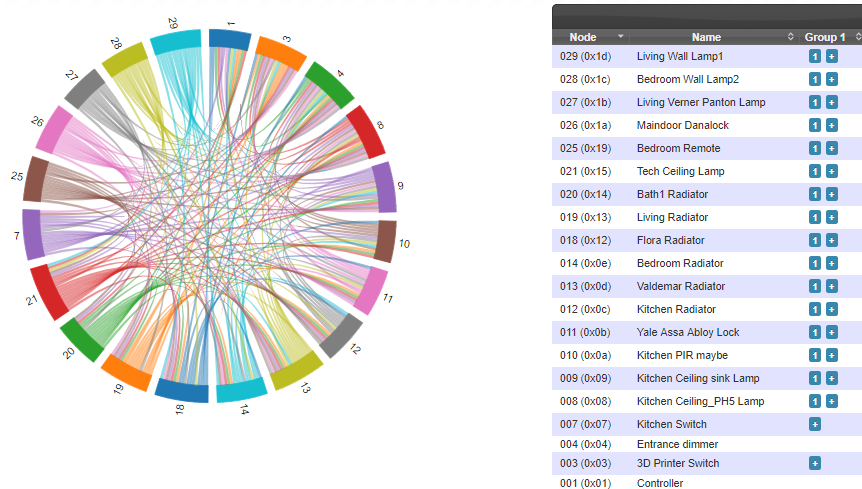The height and width of the screenshot is (489, 862).
Task: Click the cyan arc for node 29
Action: (176, 43)
